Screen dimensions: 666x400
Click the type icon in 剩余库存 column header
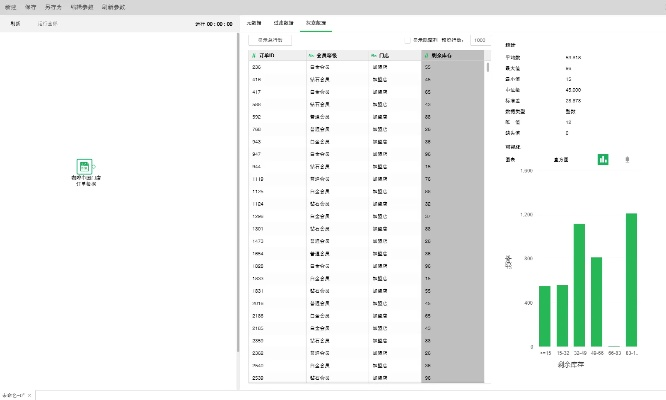426,55
